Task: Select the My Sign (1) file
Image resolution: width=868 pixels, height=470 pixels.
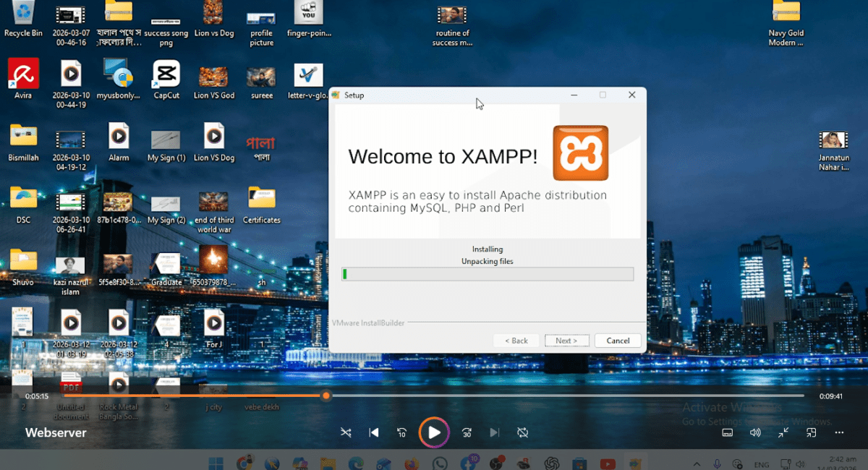Action: [166, 145]
